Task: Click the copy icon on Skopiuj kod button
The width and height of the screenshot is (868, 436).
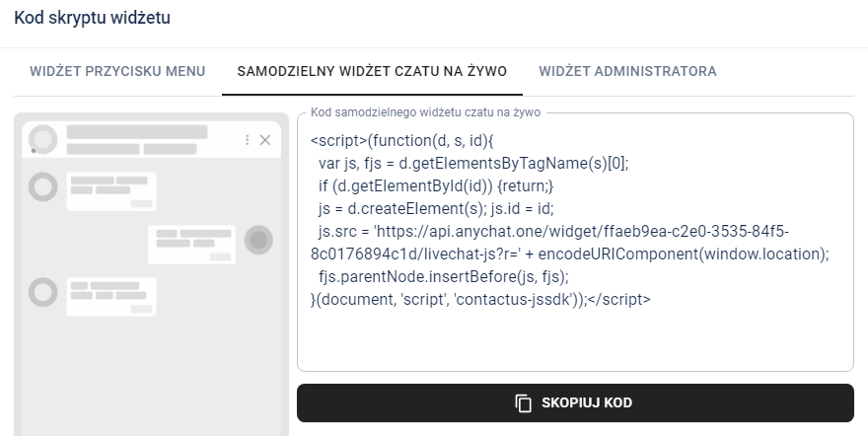Action: coord(523,402)
